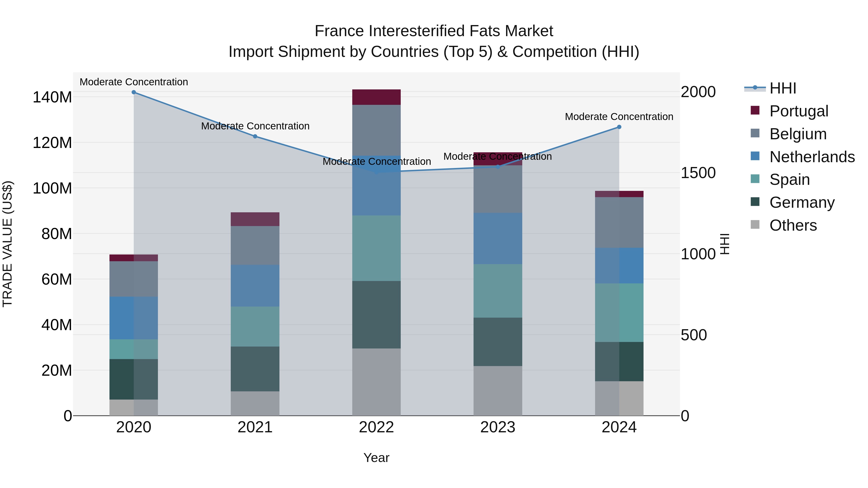Click the 2020 Germany bar segment
This screenshot has width=868, height=488.
(134, 380)
